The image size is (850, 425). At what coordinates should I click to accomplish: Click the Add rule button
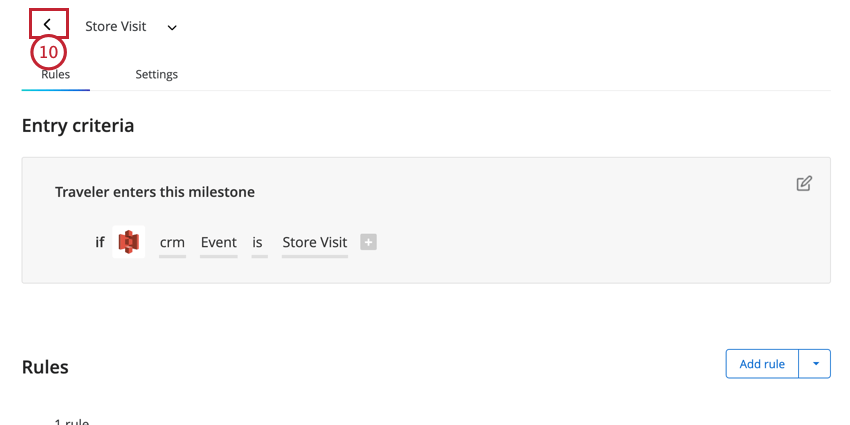click(x=762, y=364)
